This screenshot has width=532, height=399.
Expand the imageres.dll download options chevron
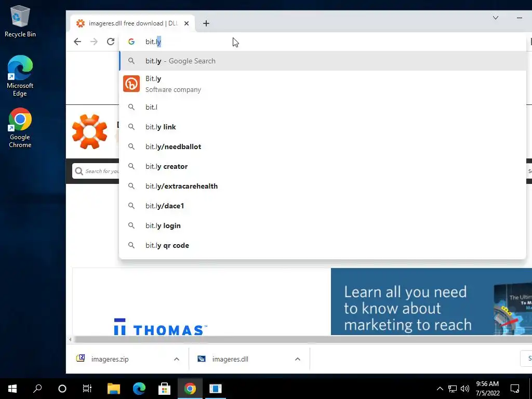298,359
